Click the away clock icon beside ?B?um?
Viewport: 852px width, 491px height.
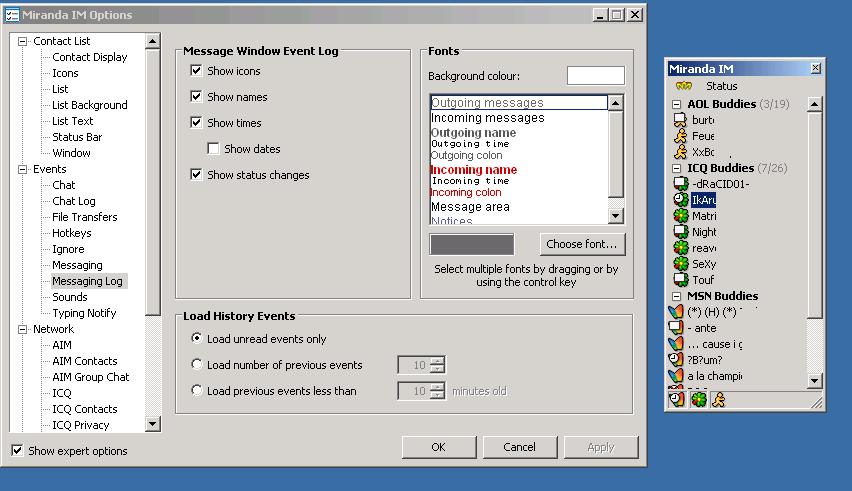pyautogui.click(x=675, y=360)
